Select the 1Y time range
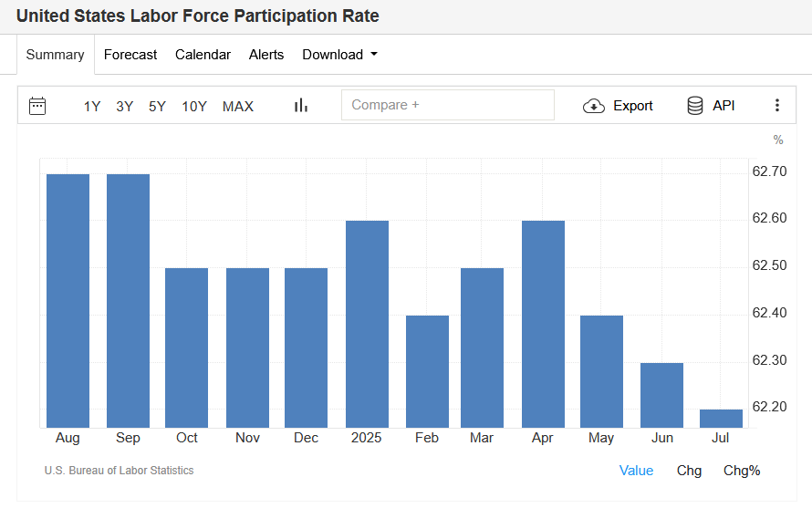Image resolution: width=812 pixels, height=529 pixels. 91,106
